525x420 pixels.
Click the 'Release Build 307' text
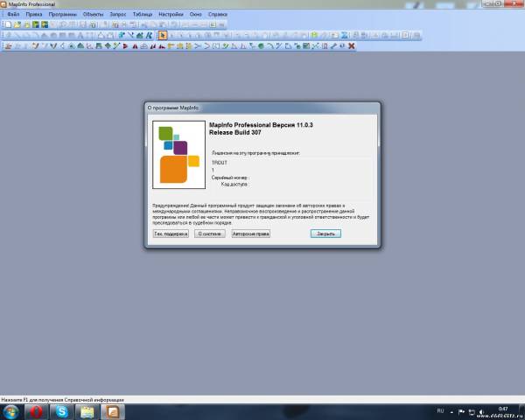tap(235, 133)
